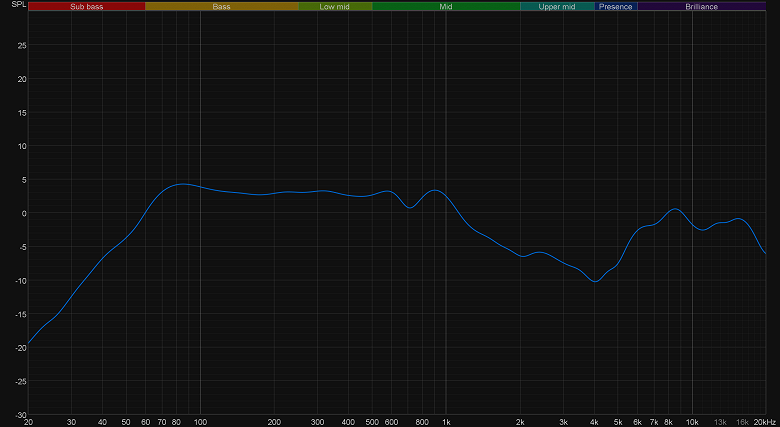Click the 10k frequency axis label
The width and height of the screenshot is (780, 427).
click(x=692, y=423)
